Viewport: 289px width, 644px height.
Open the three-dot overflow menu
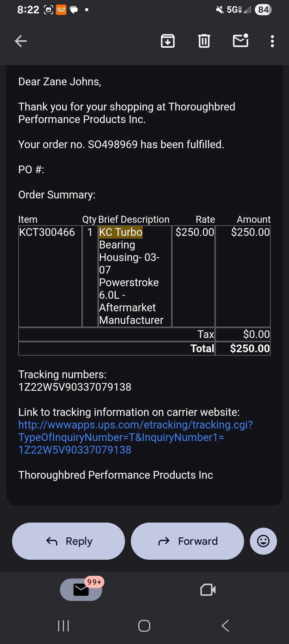[x=272, y=41]
